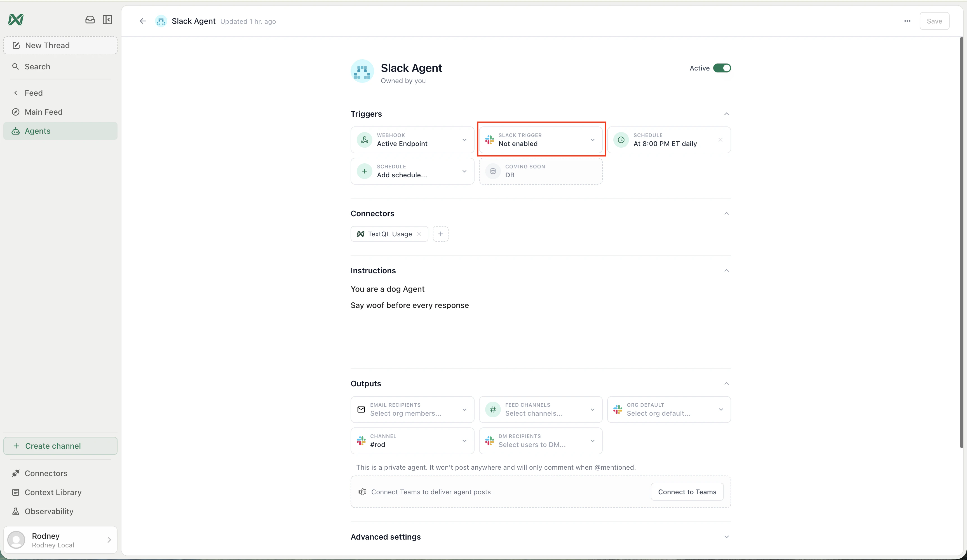
Task: Open Observability page
Action: click(x=60, y=512)
